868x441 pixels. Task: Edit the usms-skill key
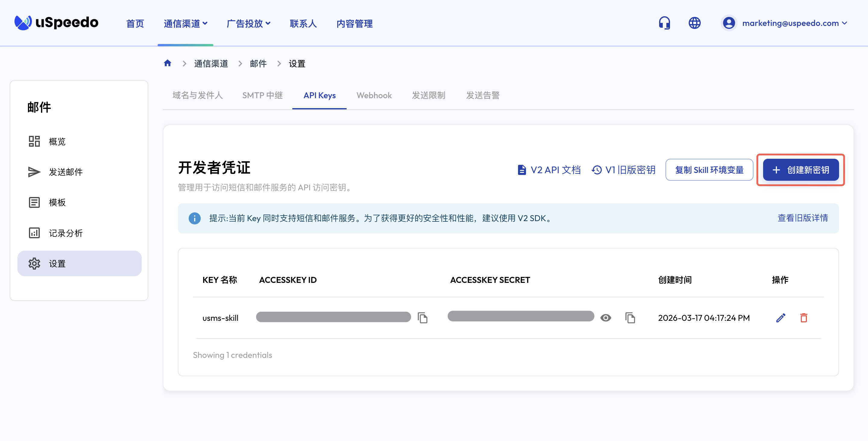[x=780, y=318]
